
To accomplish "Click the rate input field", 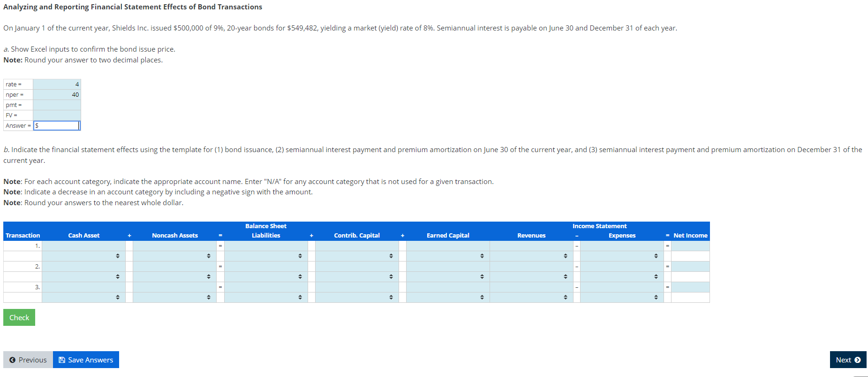I will (57, 84).
